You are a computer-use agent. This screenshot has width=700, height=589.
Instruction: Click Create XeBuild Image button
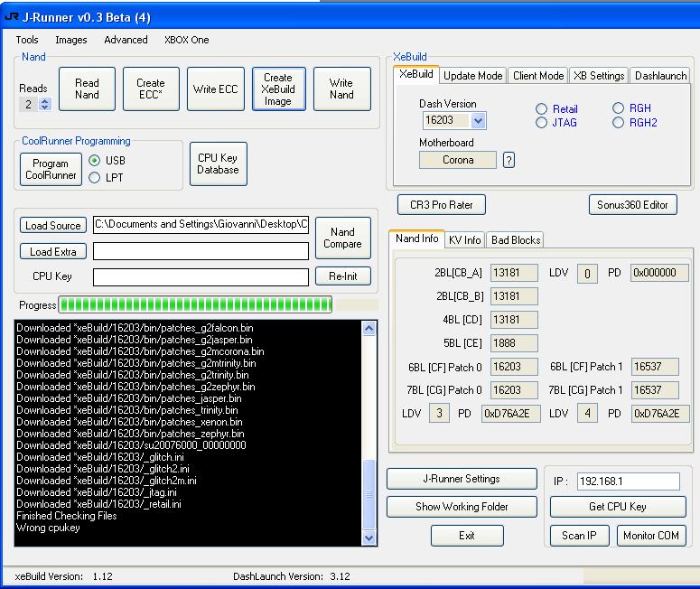click(x=278, y=89)
